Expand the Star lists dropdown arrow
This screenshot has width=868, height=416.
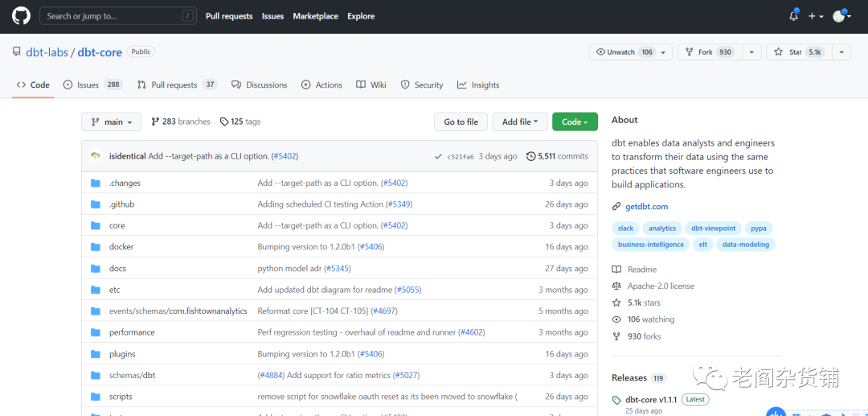tap(841, 52)
